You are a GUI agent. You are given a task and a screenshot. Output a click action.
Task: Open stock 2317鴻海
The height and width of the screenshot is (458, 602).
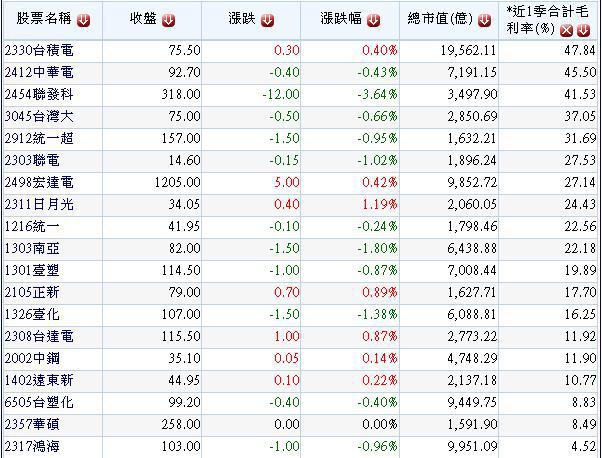[32, 446]
